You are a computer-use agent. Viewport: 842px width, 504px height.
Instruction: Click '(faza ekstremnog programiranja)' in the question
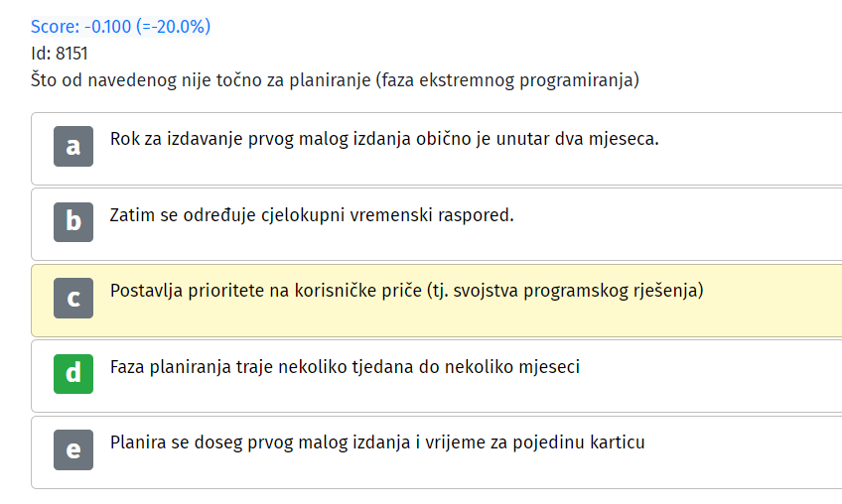click(x=507, y=80)
